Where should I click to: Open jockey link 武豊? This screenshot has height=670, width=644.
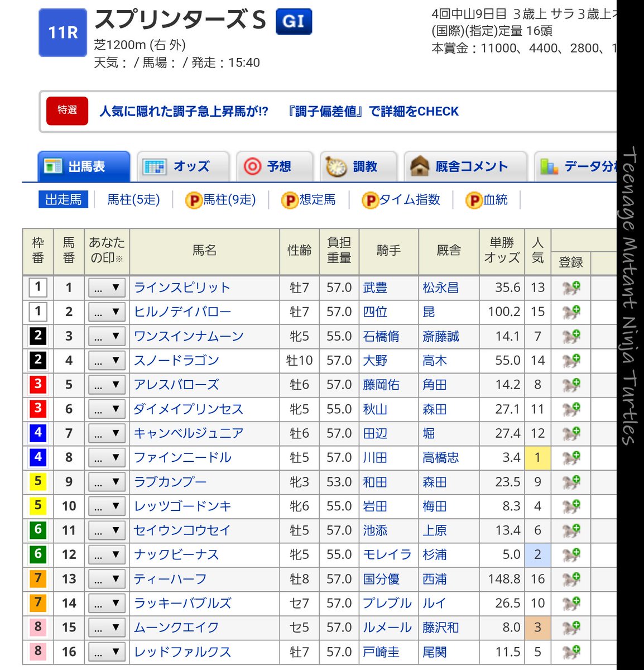click(375, 288)
